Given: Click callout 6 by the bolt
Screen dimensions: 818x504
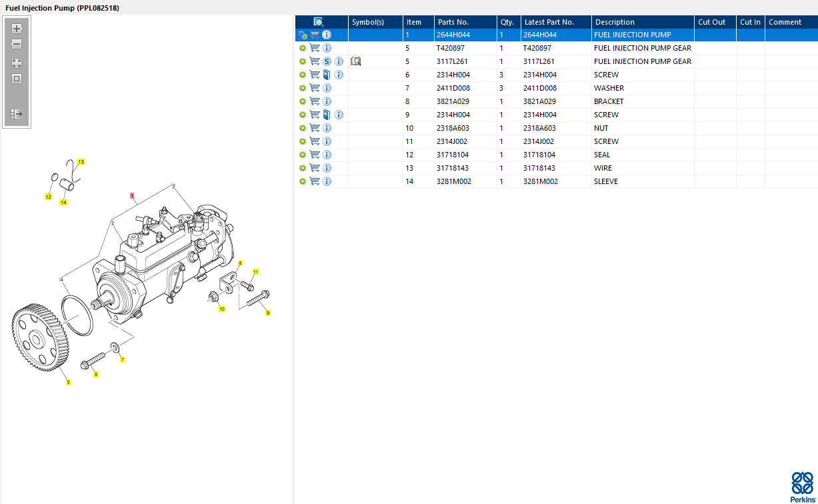Looking at the screenshot, I should click(95, 375).
